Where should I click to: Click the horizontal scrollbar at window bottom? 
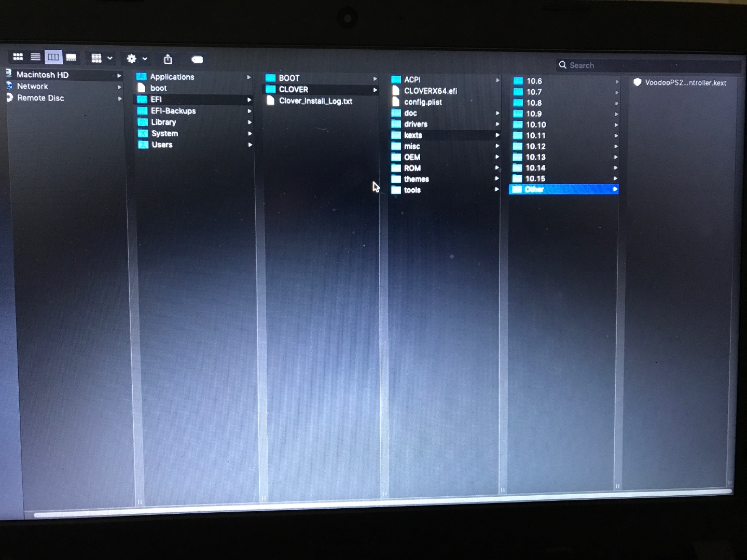click(383, 502)
